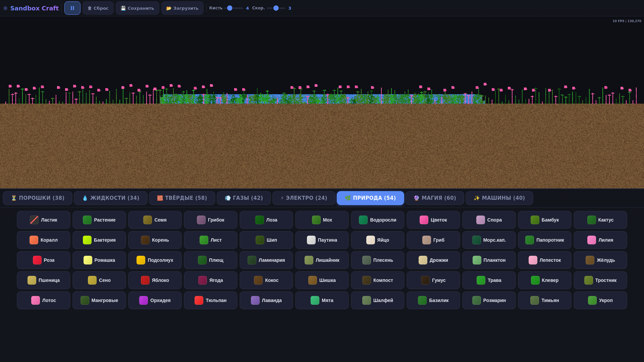
Task: Select the Плесень element
Action: pyautogui.click(x=378, y=260)
